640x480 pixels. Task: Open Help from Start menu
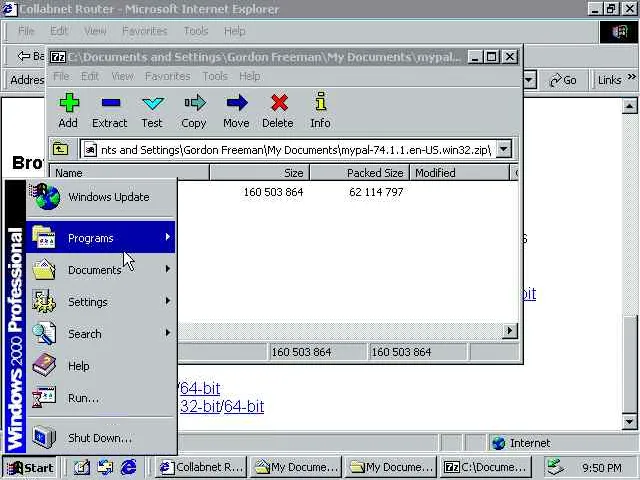point(100,366)
